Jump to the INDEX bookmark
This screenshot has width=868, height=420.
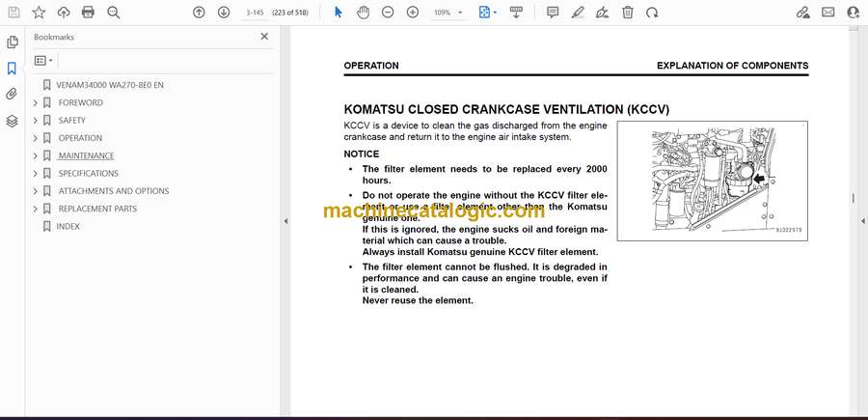[x=68, y=227]
